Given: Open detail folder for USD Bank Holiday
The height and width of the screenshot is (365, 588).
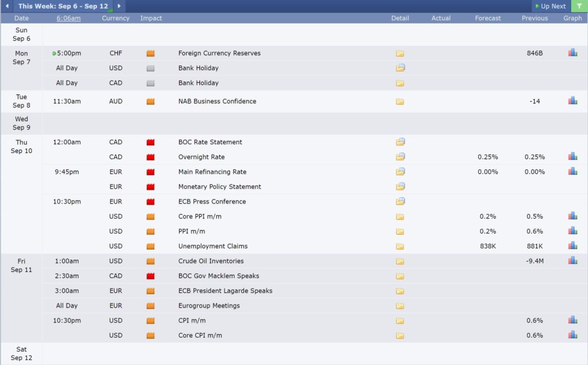Looking at the screenshot, I should coord(400,68).
